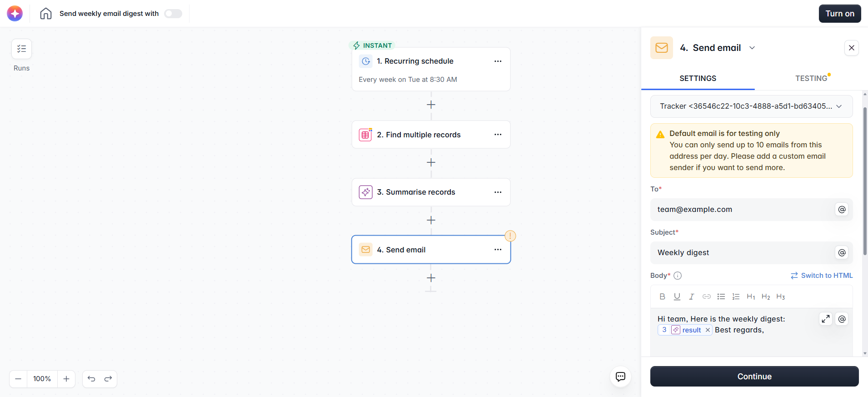The height and width of the screenshot is (397, 868).
Task: Open the Summarise records options menu
Action: click(x=498, y=192)
